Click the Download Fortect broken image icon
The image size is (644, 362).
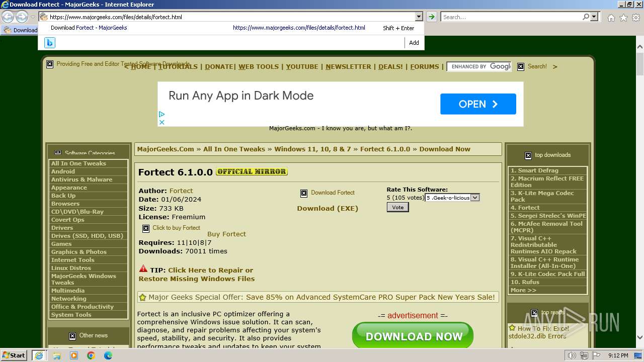click(304, 193)
